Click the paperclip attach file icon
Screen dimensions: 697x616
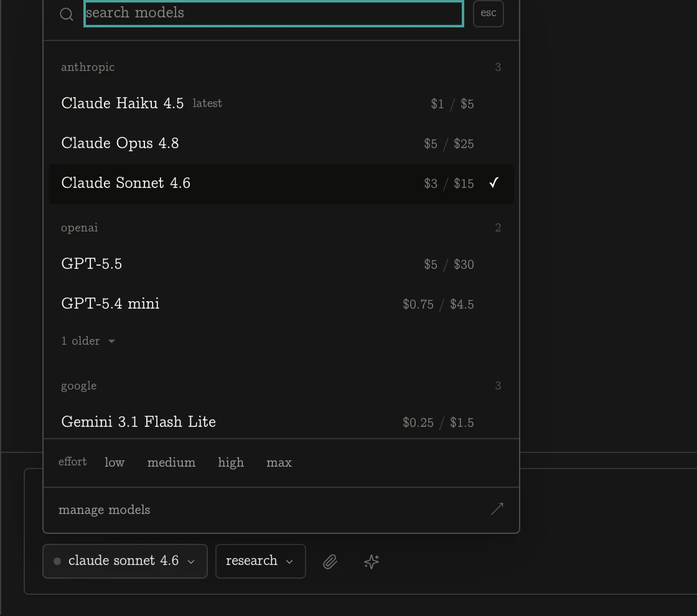330,562
